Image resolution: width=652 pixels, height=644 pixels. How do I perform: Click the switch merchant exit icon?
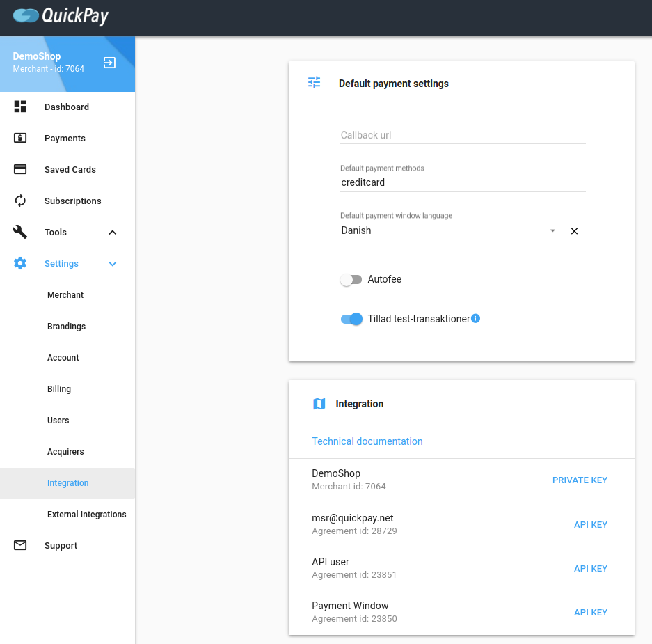point(109,63)
